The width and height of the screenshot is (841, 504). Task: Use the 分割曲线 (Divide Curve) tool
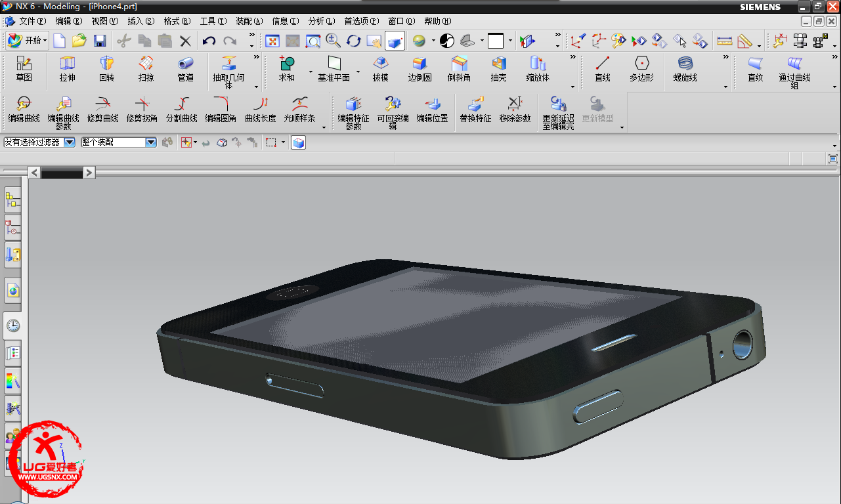(182, 110)
